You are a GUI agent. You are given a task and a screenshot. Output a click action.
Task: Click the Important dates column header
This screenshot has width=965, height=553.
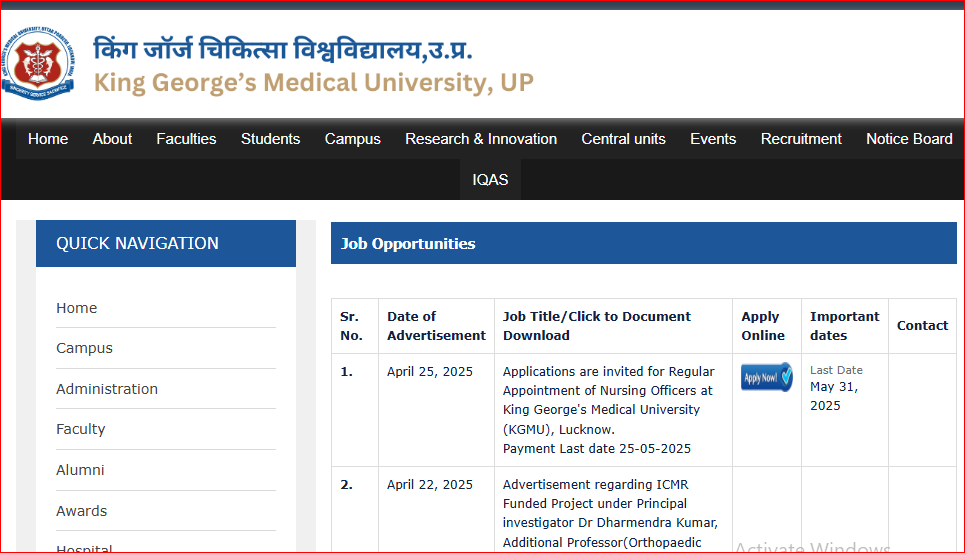point(844,326)
